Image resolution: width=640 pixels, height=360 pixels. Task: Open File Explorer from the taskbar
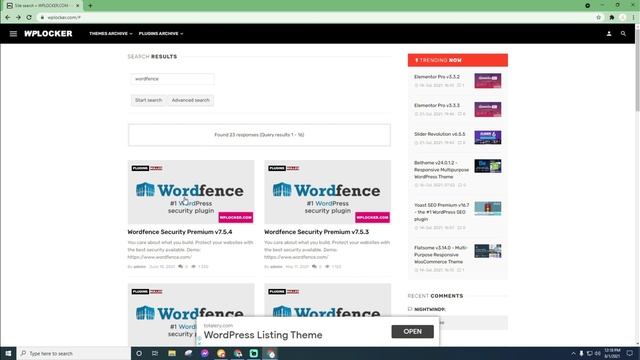pyautogui.click(x=172, y=353)
